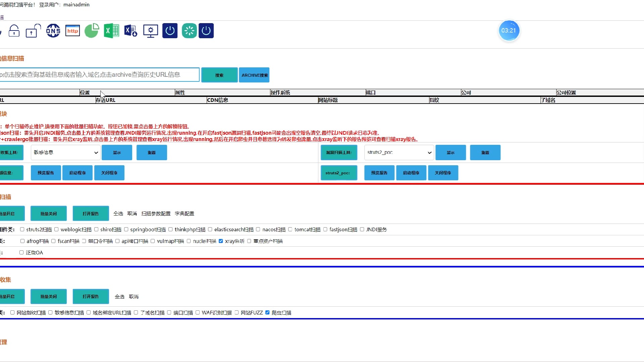Tick the thinkphp扫描 checkbox

click(170, 230)
